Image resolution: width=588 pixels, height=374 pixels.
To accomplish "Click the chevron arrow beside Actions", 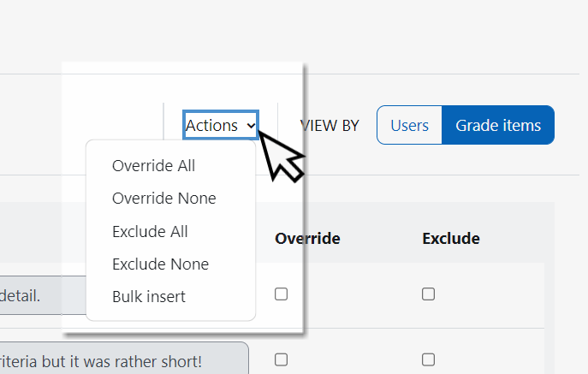I will tap(251, 126).
